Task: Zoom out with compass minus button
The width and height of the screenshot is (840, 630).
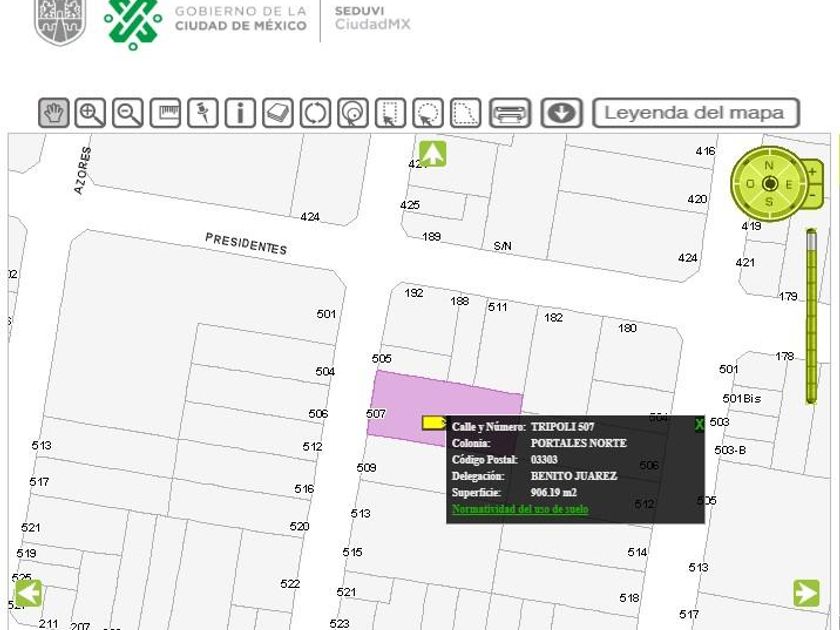Action: (813, 196)
